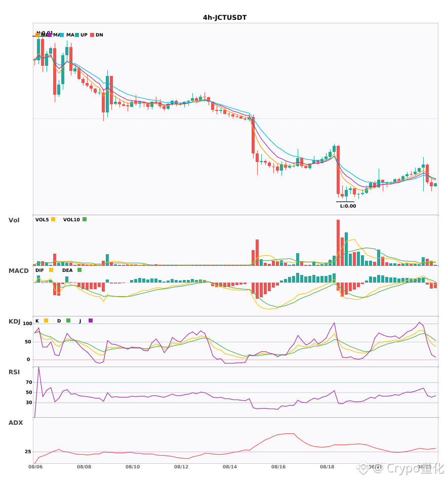Click the VOL5 legend label

pyautogui.click(x=42, y=220)
